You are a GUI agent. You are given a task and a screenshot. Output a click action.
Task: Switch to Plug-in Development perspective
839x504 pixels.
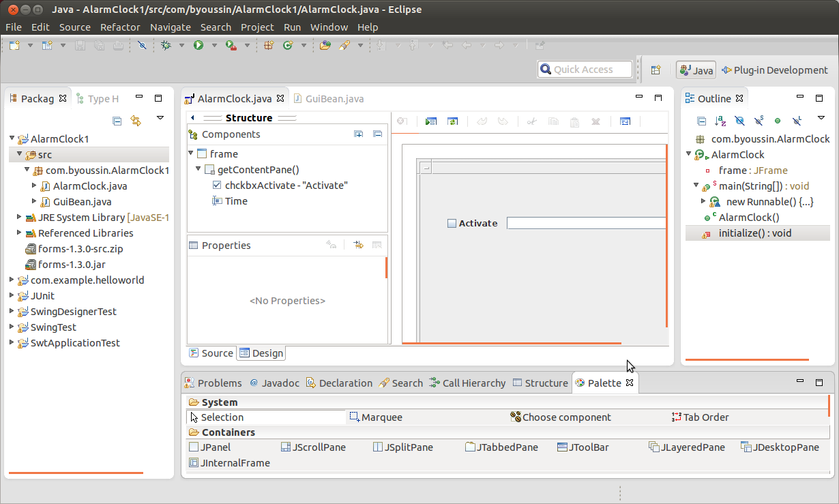pyautogui.click(x=775, y=70)
